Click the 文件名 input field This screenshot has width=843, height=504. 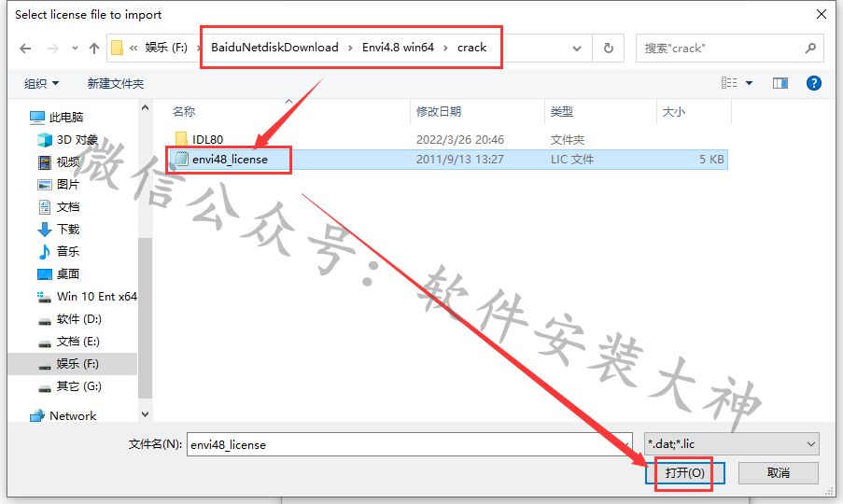point(410,444)
